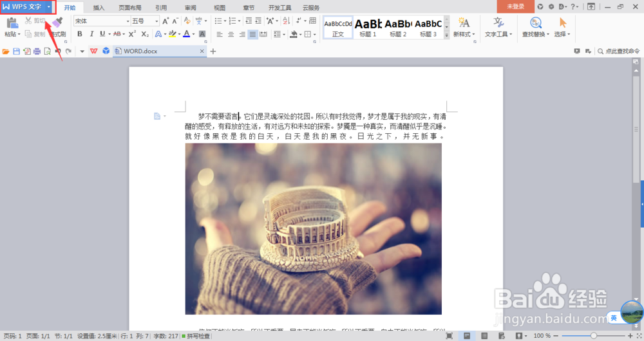
Task: Click the Format Painter brush
Action: point(58,22)
